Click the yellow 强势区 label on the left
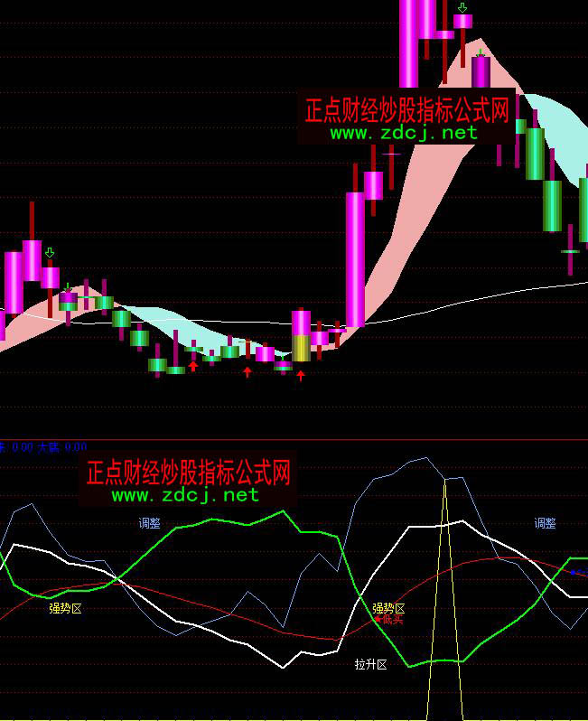 (65, 608)
